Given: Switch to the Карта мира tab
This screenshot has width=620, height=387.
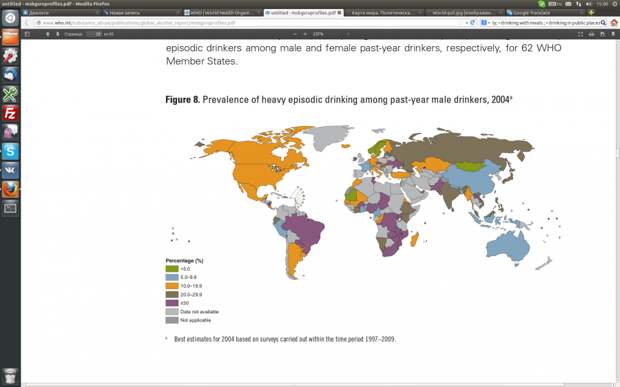Looking at the screenshot, I should pos(384,13).
